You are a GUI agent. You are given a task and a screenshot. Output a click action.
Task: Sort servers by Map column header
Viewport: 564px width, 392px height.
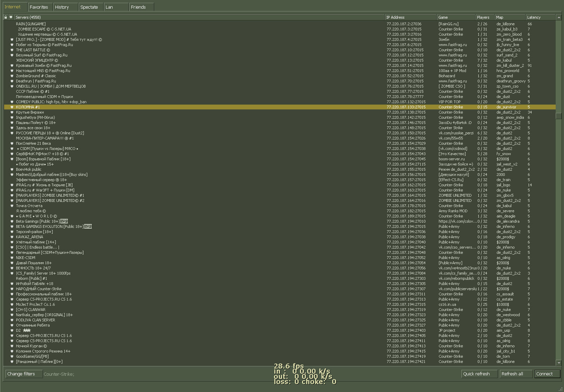pyautogui.click(x=510, y=17)
